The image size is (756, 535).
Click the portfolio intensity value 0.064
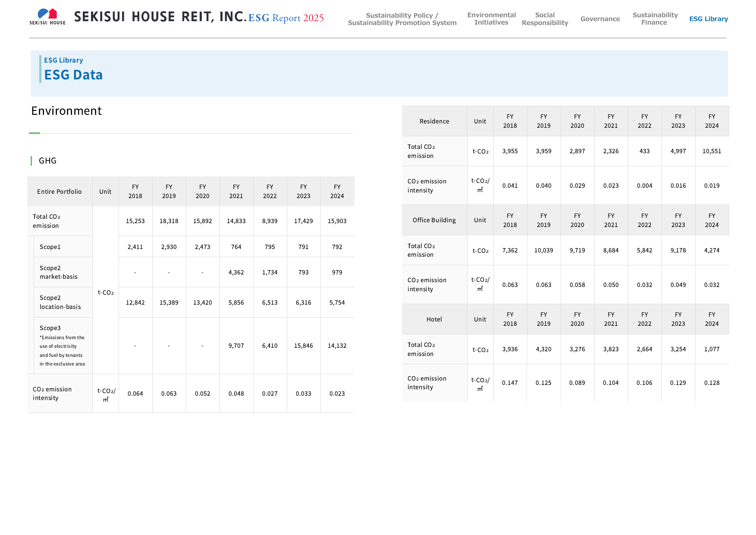pyautogui.click(x=135, y=393)
